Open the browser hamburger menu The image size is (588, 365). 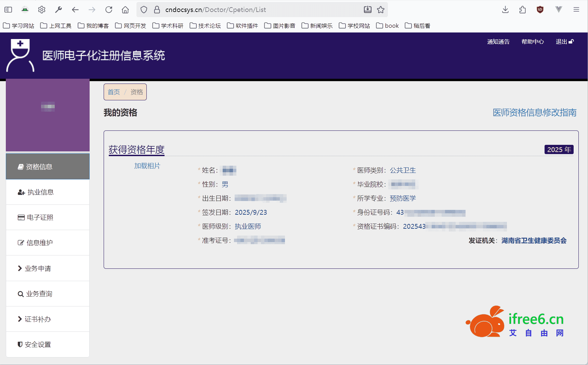click(576, 10)
